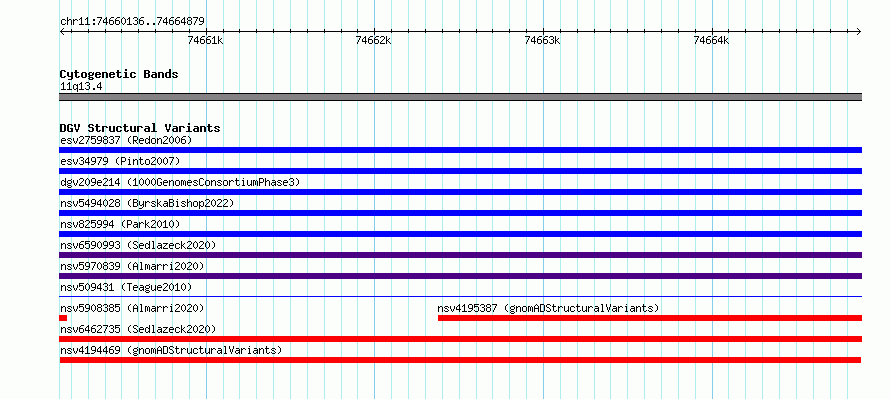Viewport: 890px width, 399px height.
Task: Click the 74664k ruler tick label
Action: [x=711, y=40]
